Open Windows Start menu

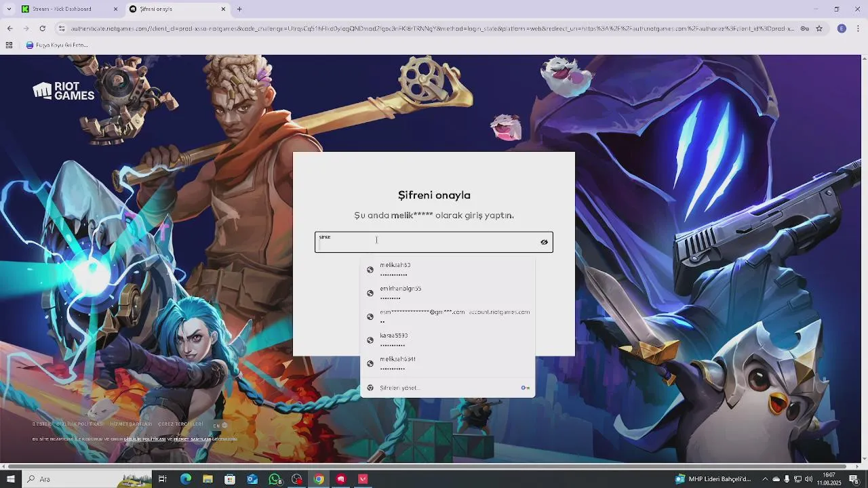pyautogui.click(x=10, y=479)
